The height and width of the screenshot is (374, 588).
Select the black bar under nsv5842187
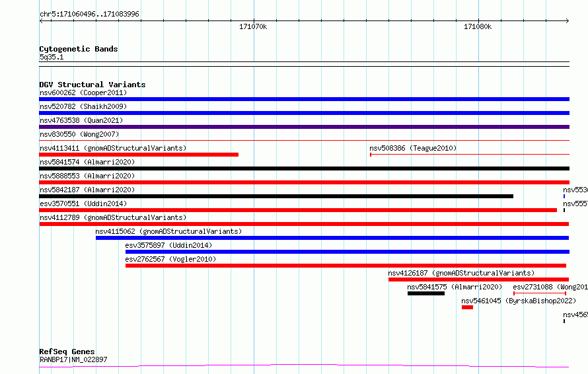coord(276,196)
